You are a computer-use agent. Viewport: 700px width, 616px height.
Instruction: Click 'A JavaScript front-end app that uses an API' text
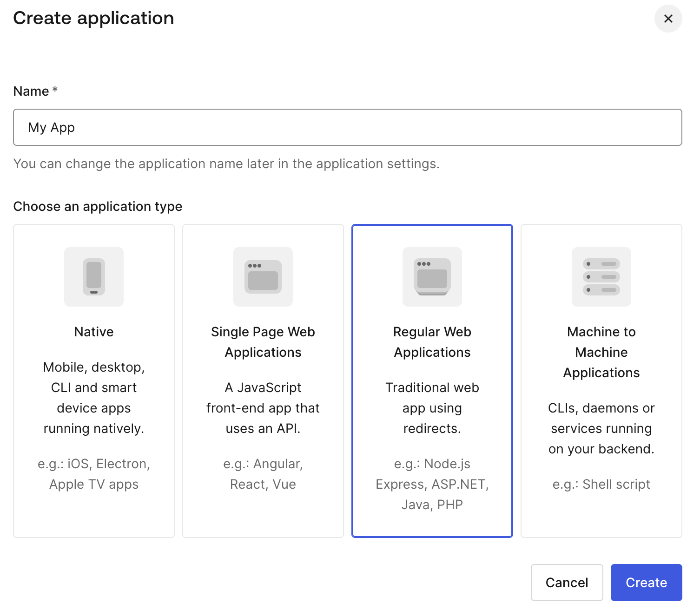click(263, 408)
